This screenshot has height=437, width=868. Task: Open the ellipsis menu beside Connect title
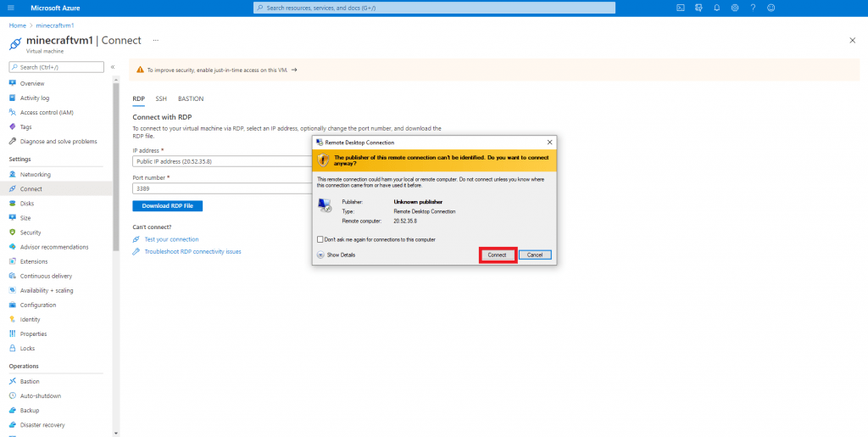(x=155, y=40)
